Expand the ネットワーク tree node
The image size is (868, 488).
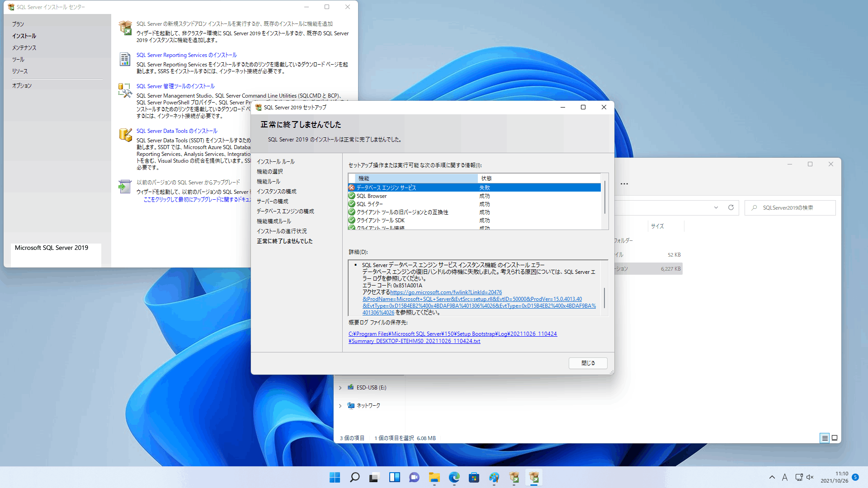tap(340, 406)
